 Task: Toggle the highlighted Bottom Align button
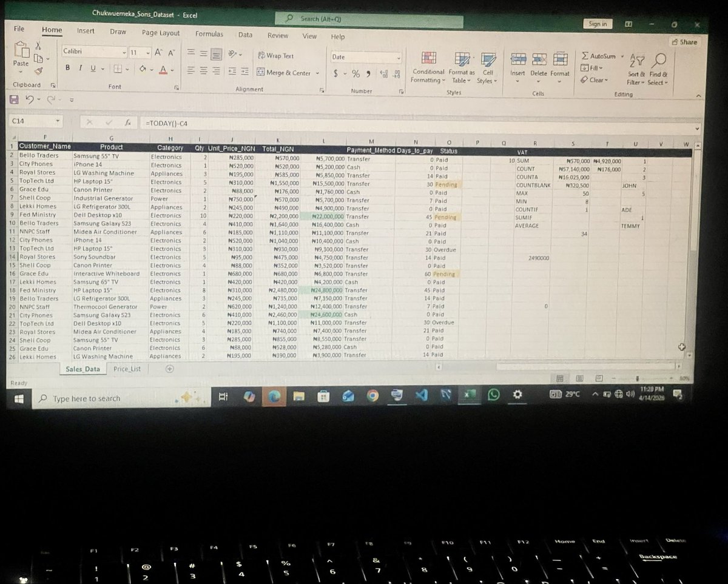[x=217, y=54]
